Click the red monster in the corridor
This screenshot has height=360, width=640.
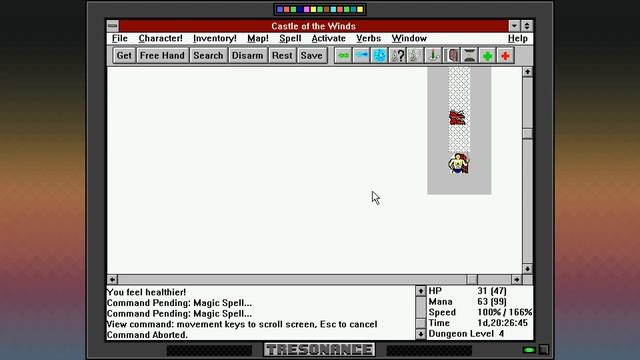point(457,118)
